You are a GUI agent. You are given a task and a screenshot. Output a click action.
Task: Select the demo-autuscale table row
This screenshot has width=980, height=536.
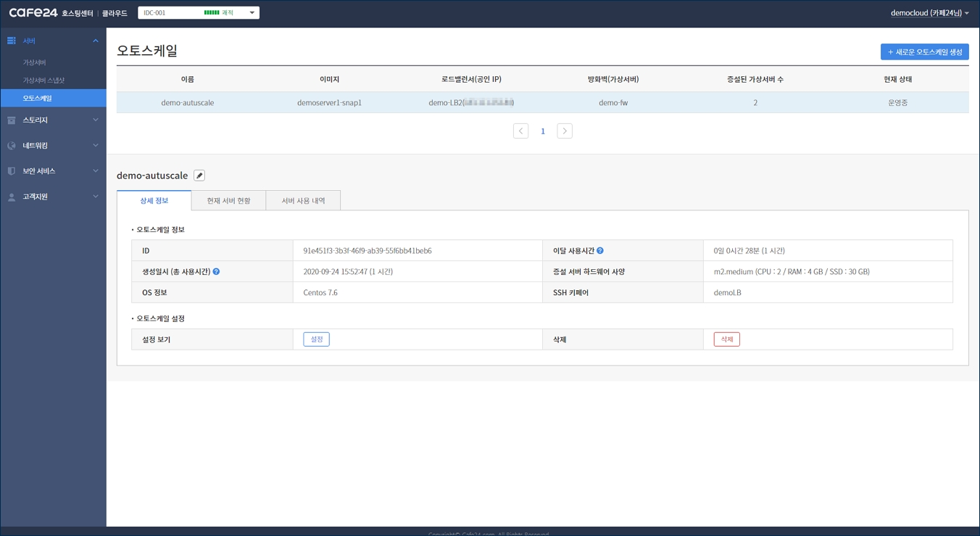(542, 103)
